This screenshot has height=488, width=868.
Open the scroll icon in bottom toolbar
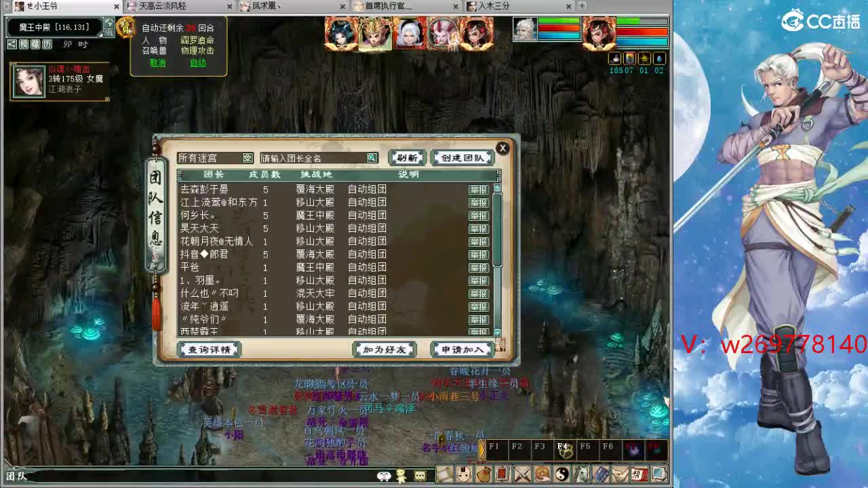[x=444, y=474]
